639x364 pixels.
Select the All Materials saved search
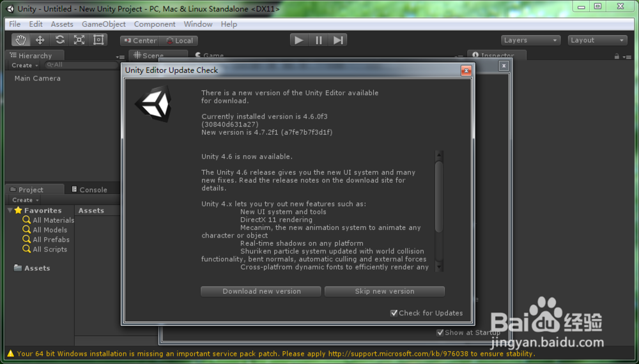coord(49,220)
